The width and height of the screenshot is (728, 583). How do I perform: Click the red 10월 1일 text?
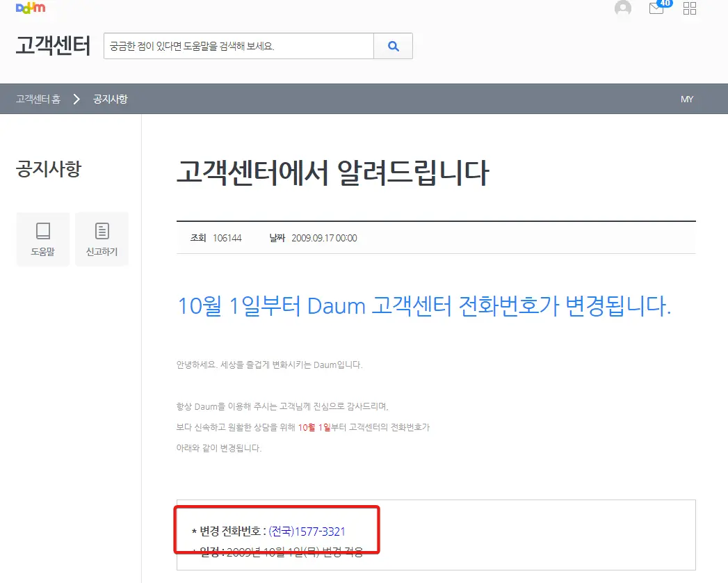(314, 427)
